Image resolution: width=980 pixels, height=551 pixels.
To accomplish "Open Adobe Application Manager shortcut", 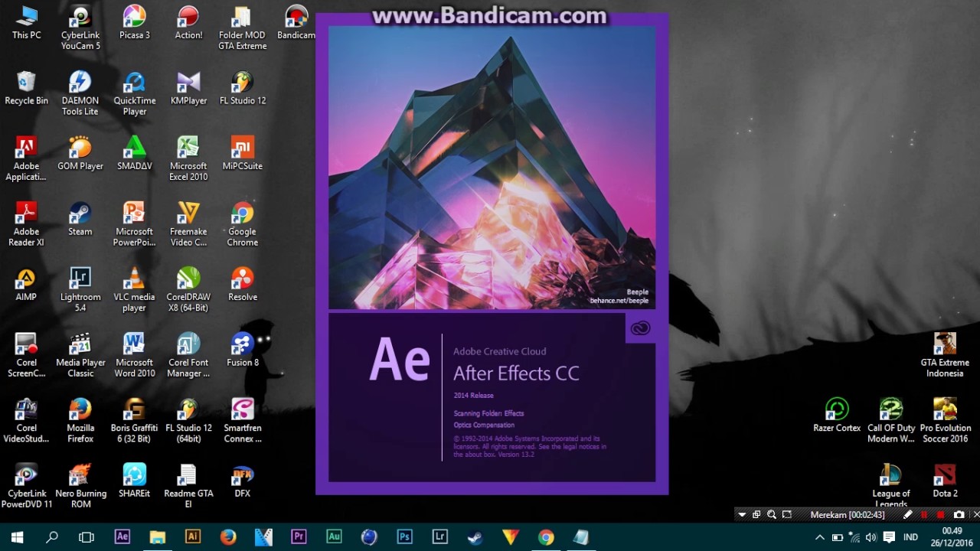I will [x=26, y=159].
